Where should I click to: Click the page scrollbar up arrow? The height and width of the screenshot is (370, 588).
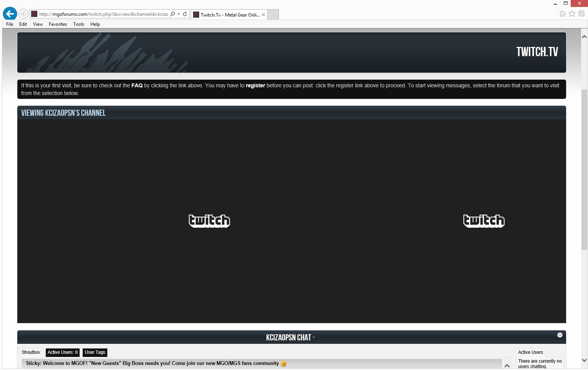click(584, 37)
